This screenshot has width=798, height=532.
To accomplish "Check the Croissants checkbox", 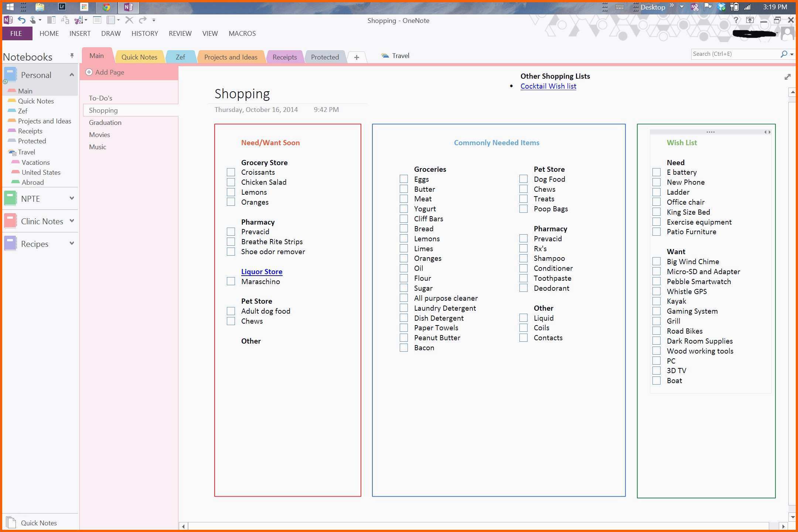I will 231,172.
